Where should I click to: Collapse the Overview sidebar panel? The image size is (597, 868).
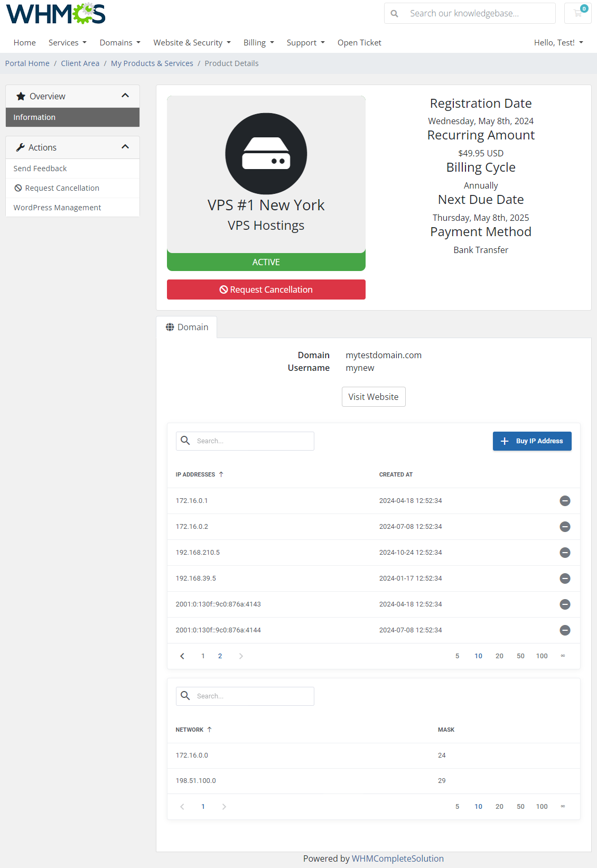click(125, 96)
